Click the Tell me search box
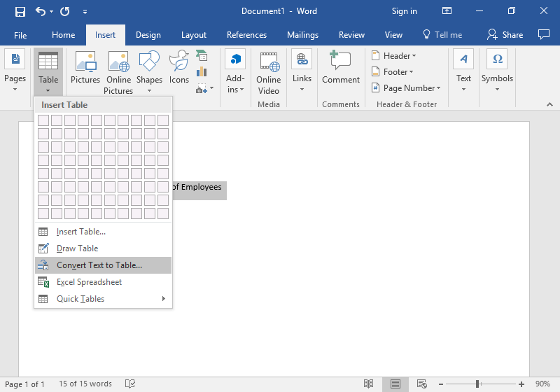The image size is (560, 392). (x=442, y=35)
